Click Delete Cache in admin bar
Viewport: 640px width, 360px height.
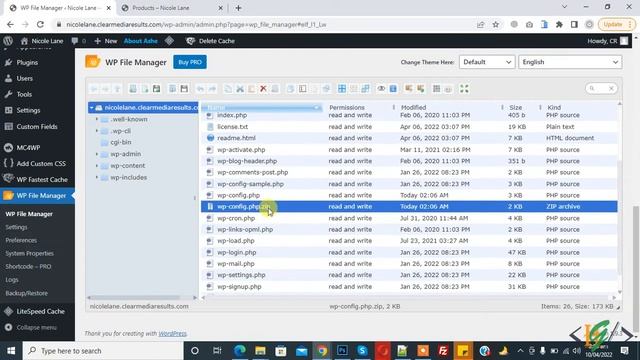210,41
